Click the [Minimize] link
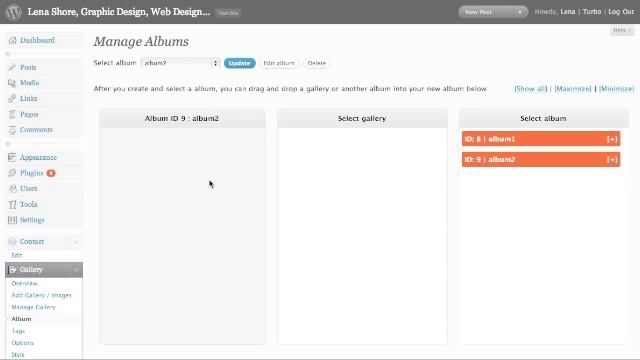 pos(616,89)
